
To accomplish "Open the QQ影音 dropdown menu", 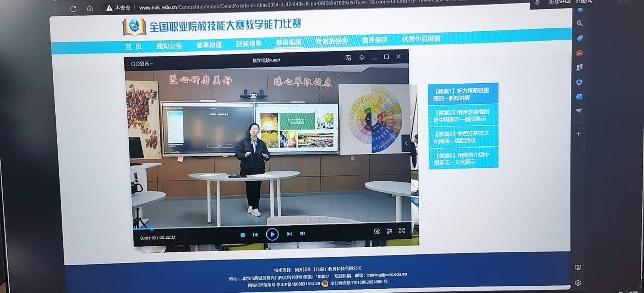I will (x=142, y=64).
